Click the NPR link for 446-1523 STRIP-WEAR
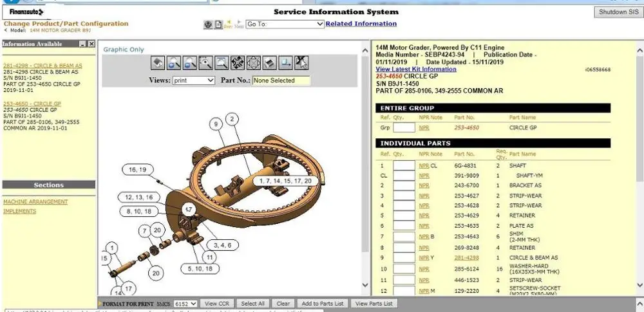Image resolution: width=644 pixels, height=312 pixels. tap(424, 280)
